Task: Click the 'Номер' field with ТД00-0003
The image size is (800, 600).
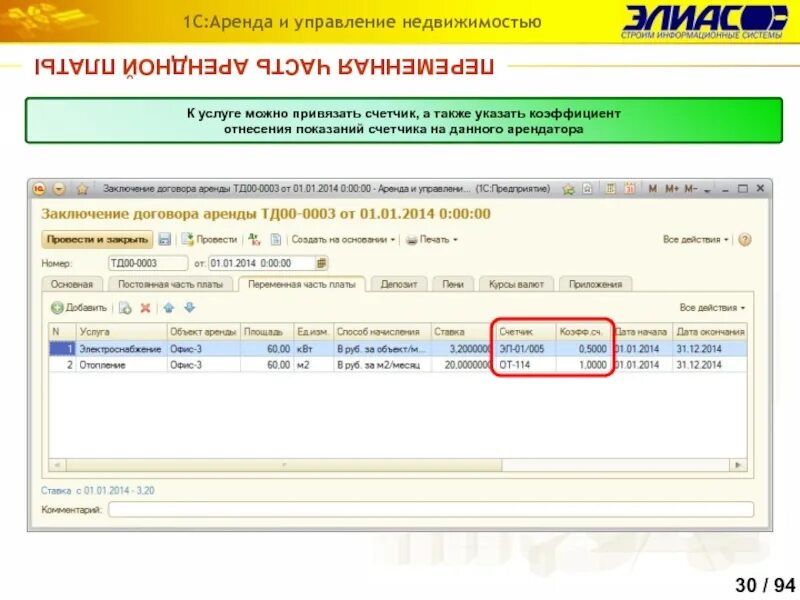Action: [x=148, y=263]
